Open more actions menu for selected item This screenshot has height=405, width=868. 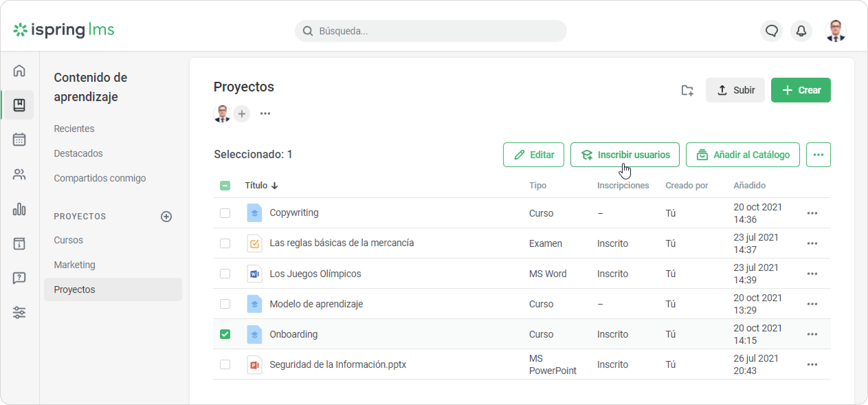(818, 155)
